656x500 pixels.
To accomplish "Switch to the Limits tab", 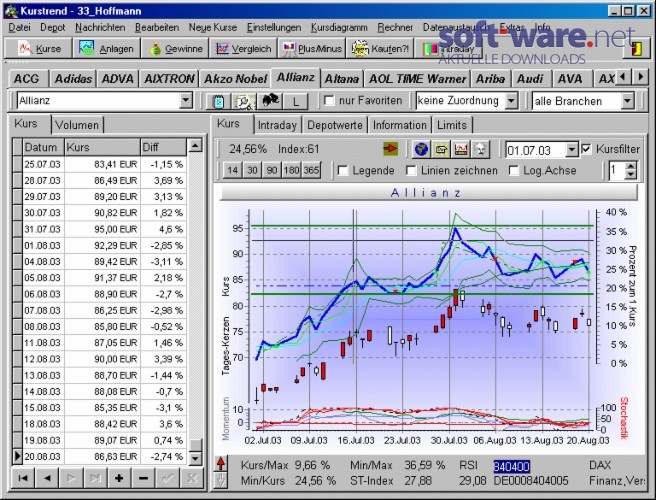I will (452, 125).
